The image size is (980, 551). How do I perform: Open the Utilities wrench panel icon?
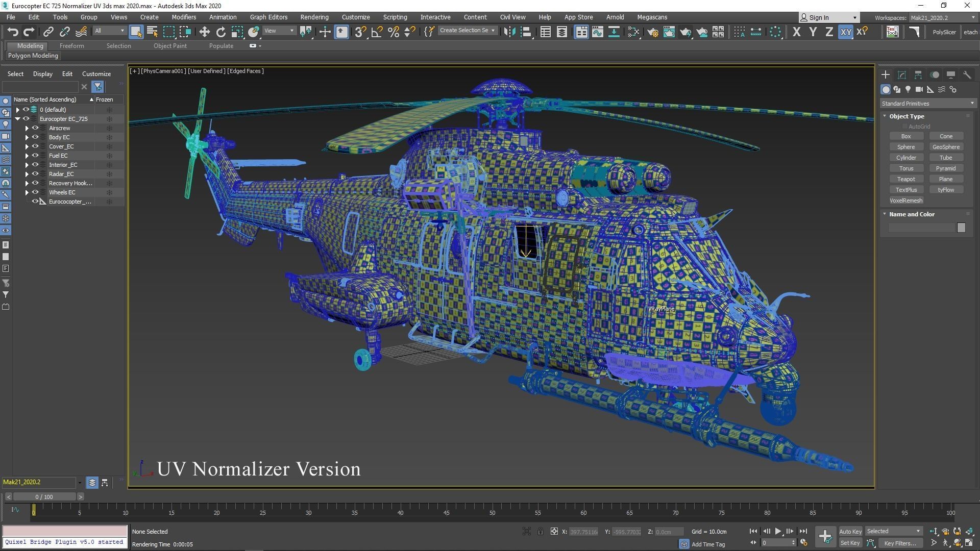[967, 75]
